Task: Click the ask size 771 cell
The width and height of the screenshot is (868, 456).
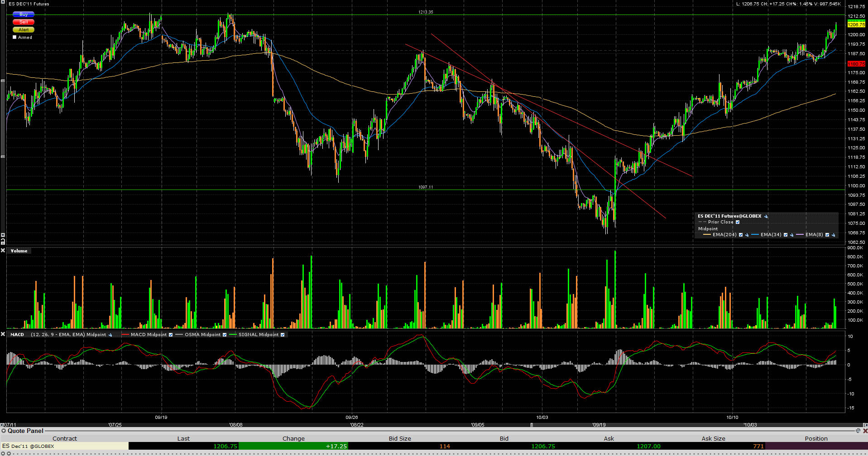Action: 713,446
